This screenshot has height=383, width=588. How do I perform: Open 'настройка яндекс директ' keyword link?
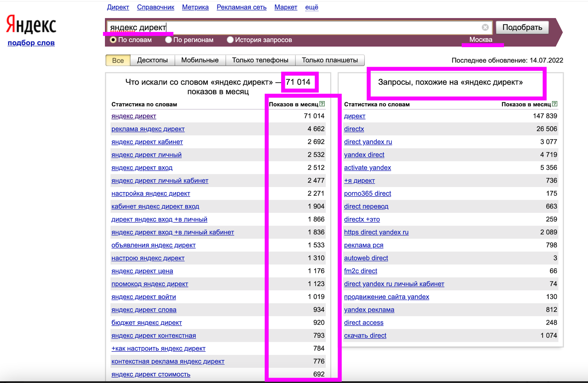pyautogui.click(x=151, y=194)
